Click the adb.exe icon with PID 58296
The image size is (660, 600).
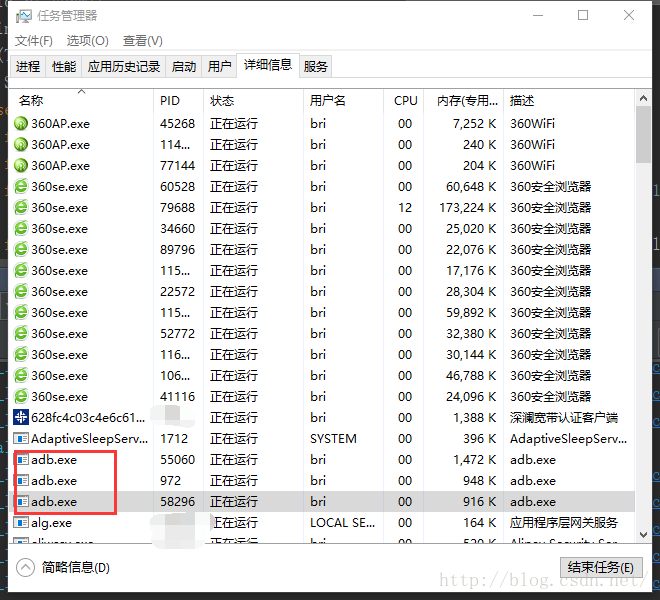(22, 501)
